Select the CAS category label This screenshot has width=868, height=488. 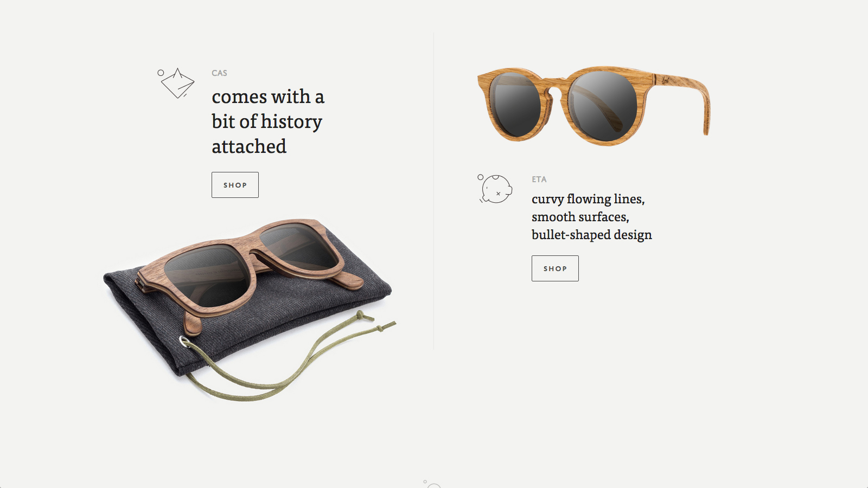[x=219, y=73]
